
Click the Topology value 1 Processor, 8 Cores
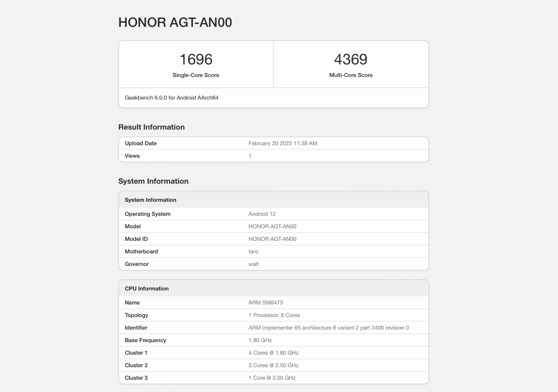click(274, 315)
